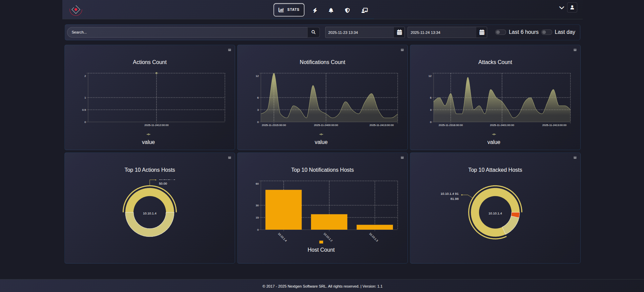Open the shield attacks page
The image size is (644, 292).
347,10
